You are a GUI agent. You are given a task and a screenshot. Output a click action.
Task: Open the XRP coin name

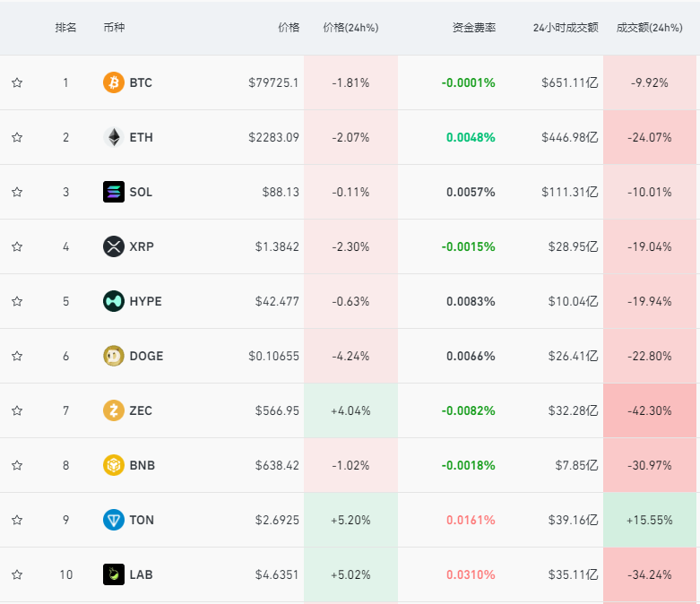(x=142, y=246)
